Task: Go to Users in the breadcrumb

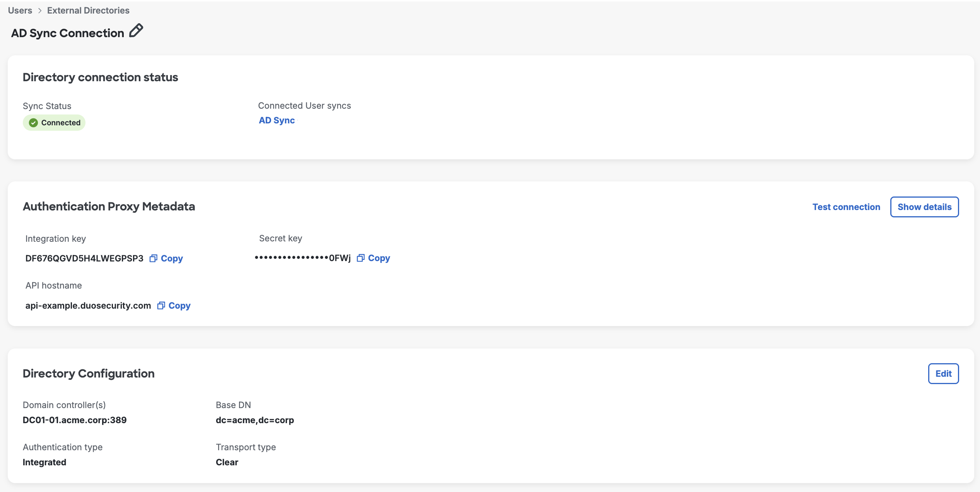Action: (20, 10)
